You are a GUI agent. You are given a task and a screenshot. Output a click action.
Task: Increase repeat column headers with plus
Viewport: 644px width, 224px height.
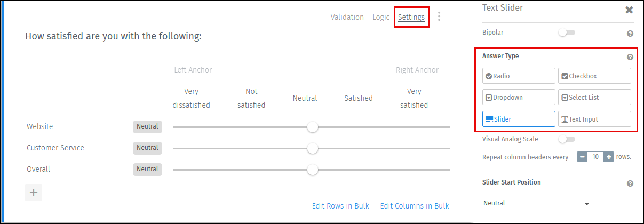[x=609, y=157]
